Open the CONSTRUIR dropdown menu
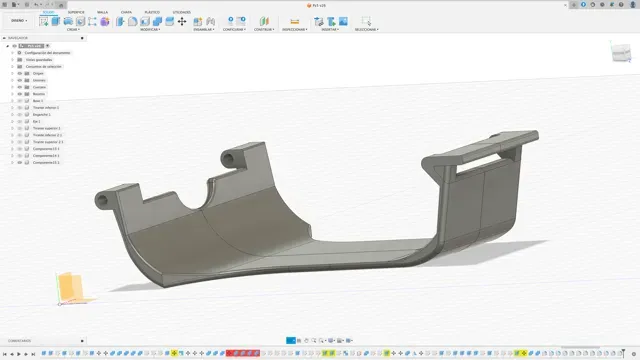Image resolution: width=640 pixels, height=360 pixels. pos(264,29)
